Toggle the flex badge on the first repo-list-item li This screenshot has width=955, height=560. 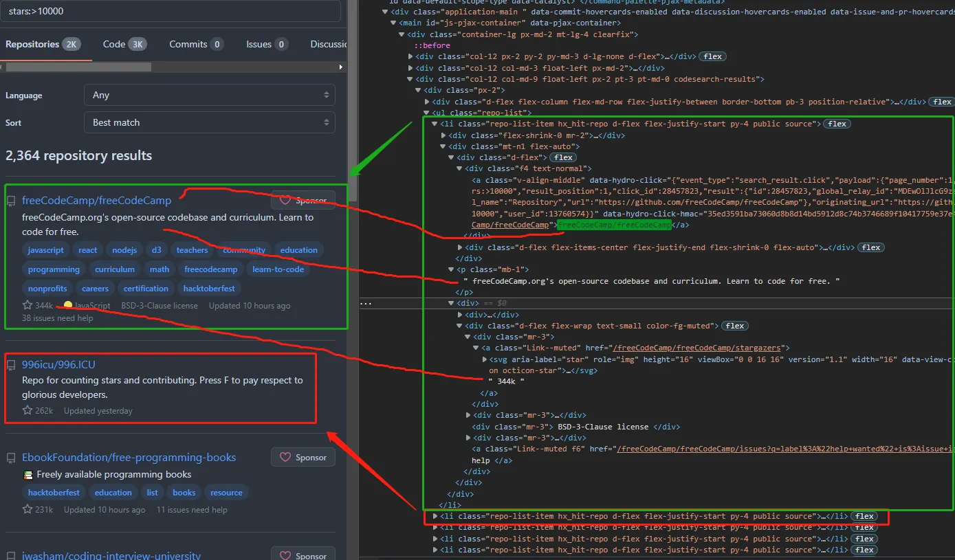(837, 124)
